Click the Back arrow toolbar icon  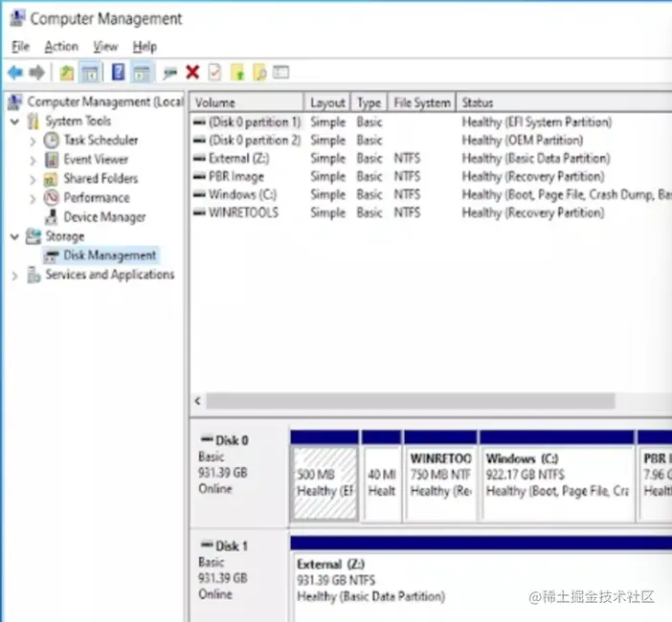click(15, 73)
